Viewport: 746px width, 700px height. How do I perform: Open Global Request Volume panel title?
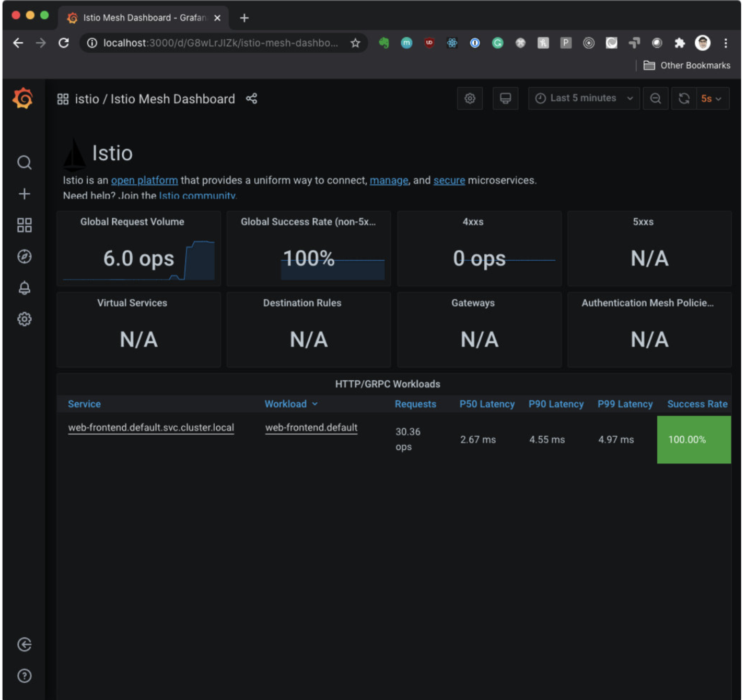[132, 221]
